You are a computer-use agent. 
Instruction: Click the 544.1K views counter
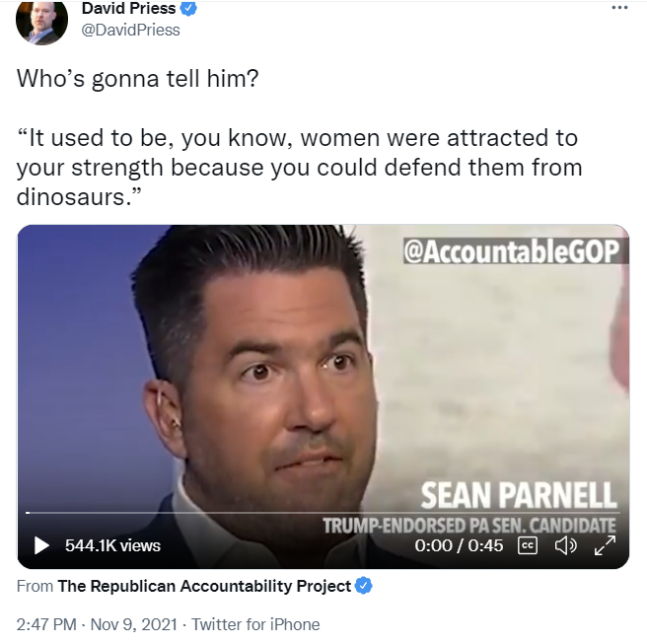tap(111, 545)
